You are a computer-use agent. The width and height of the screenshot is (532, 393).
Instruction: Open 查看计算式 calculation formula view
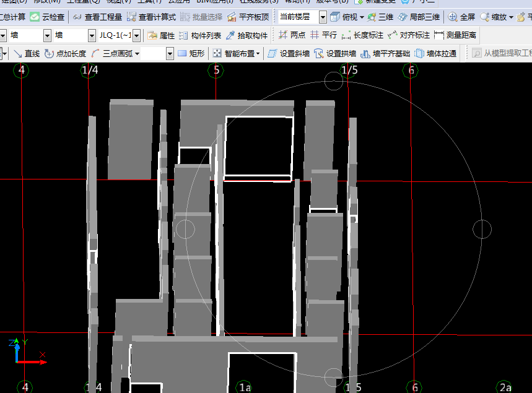(x=151, y=17)
